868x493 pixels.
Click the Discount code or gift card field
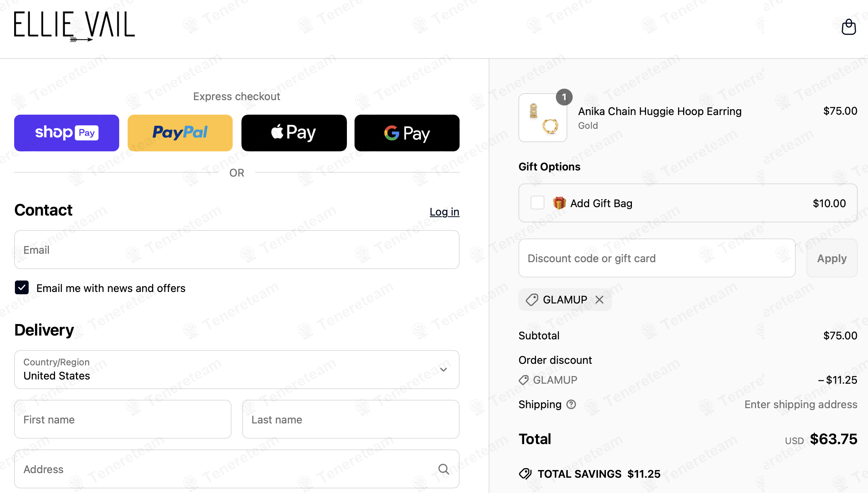(x=657, y=258)
